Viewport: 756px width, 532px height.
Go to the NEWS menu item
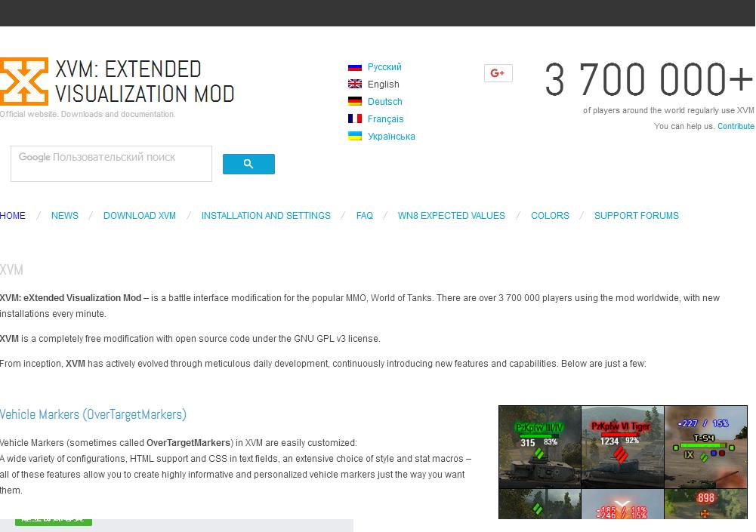pyautogui.click(x=65, y=216)
